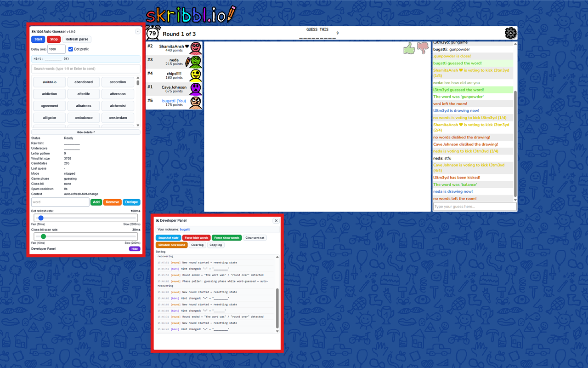Click the blue Dedupe button
Viewport: 588px width, 368px height.
[x=131, y=202]
